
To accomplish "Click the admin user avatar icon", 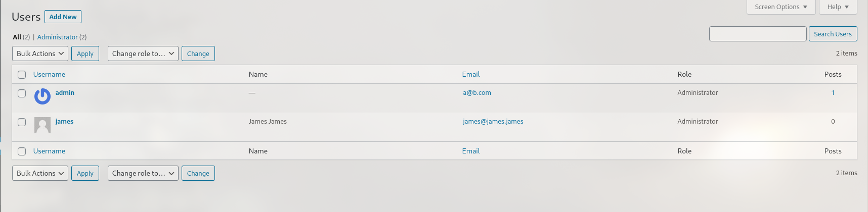I will click(x=42, y=96).
